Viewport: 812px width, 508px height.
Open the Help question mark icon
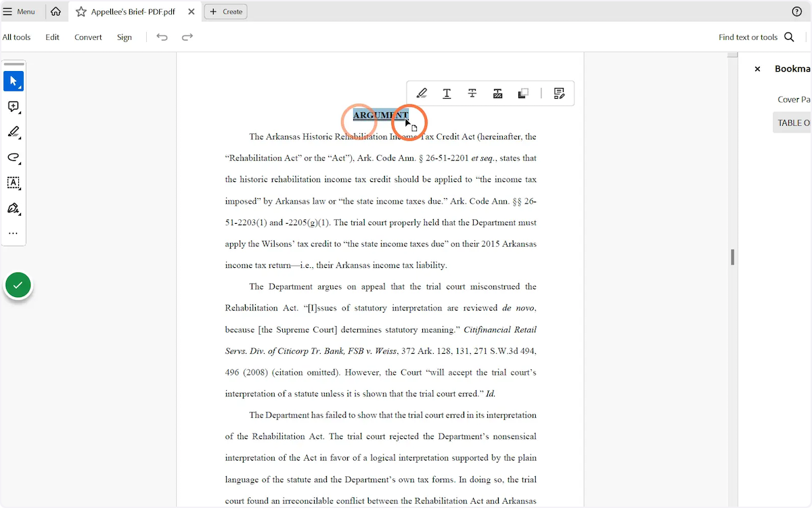click(x=797, y=11)
